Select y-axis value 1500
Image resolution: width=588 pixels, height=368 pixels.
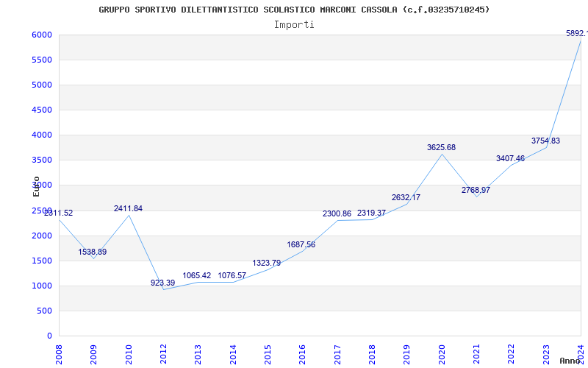(x=43, y=261)
